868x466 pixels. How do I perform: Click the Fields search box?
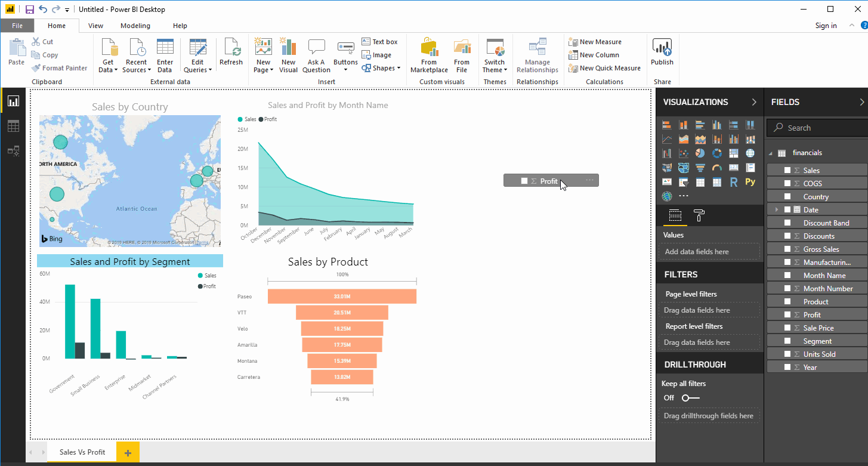tap(816, 128)
